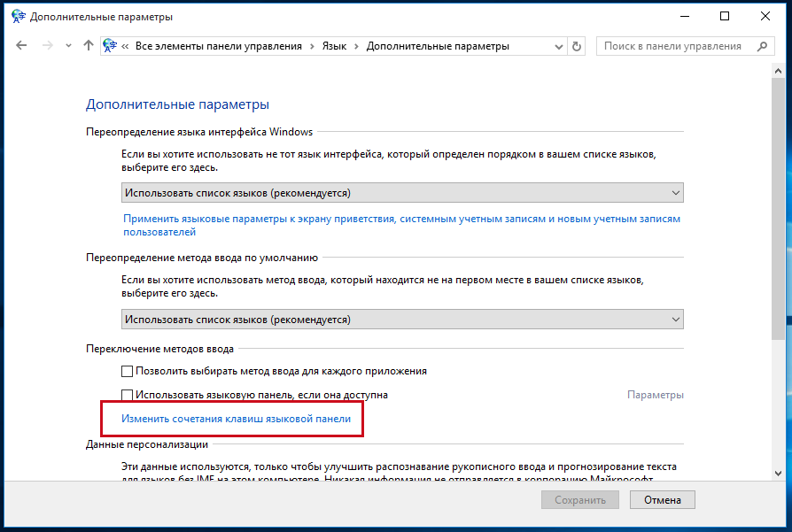Go back using the left arrow
Viewport: 792px width, 532px height.
point(21,46)
